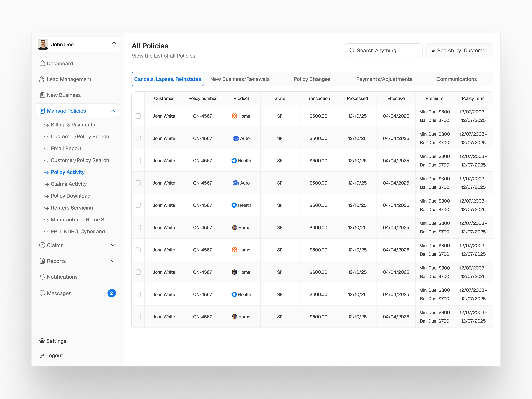Tick the checkbox in the fourth policy row
This screenshot has width=532, height=399.
138,183
